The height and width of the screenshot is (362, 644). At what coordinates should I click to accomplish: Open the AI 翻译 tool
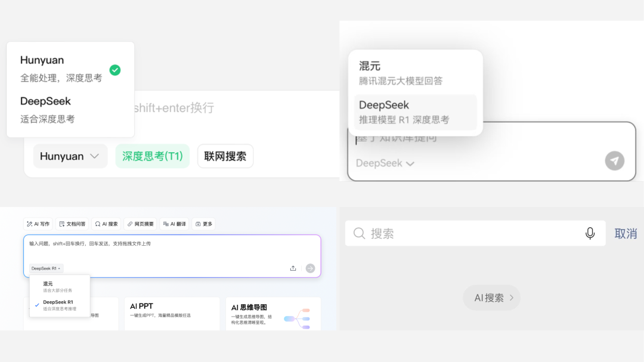[x=175, y=224]
